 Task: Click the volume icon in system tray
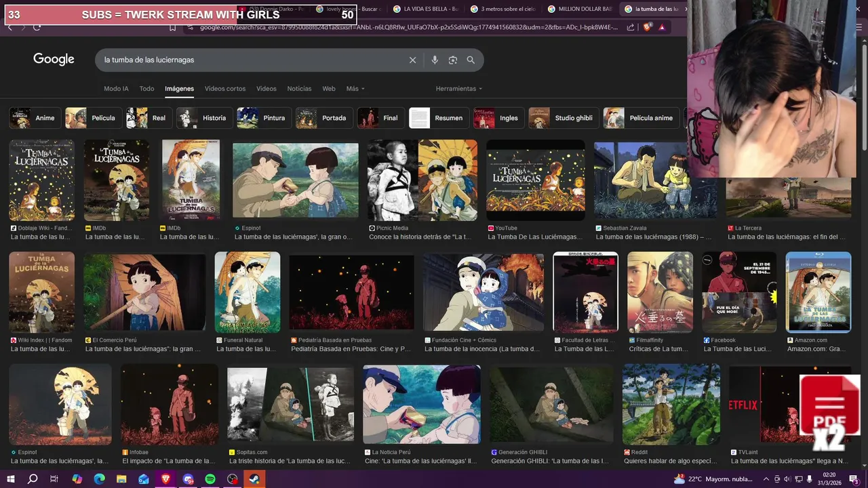tap(787, 479)
